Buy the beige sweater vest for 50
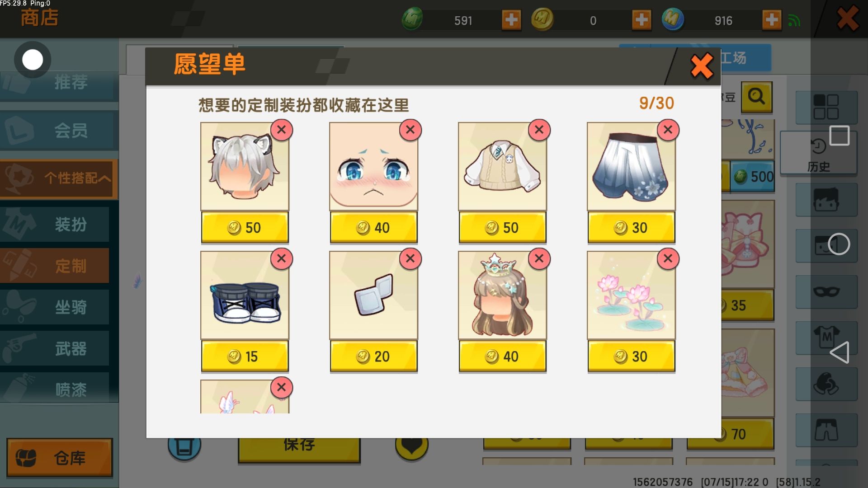 tap(502, 228)
